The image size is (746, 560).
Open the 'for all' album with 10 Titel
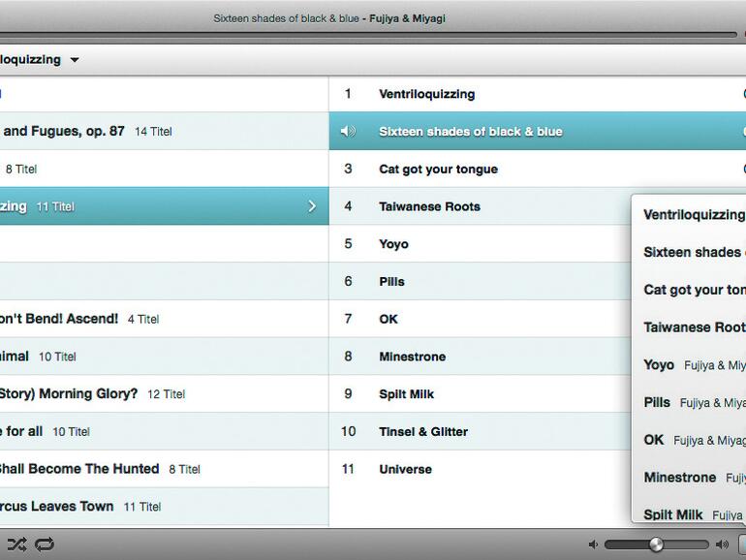point(164,431)
